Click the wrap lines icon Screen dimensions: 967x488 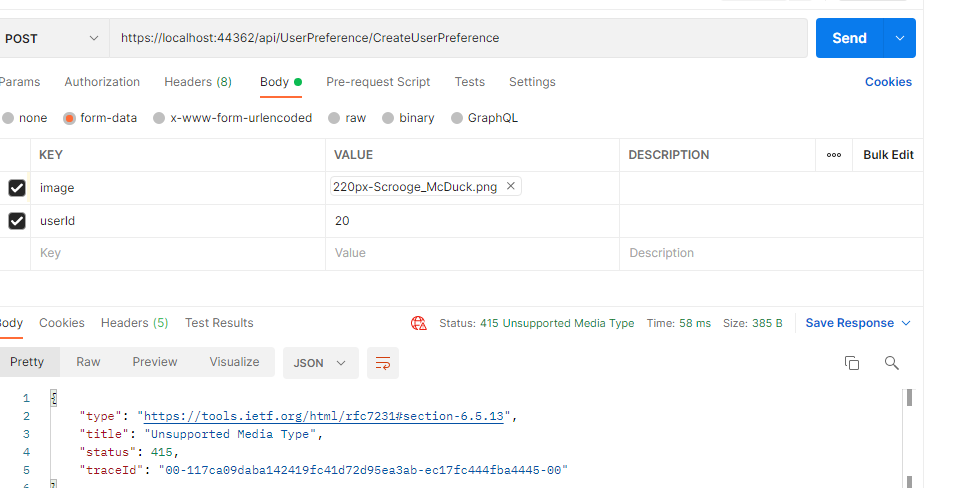click(382, 363)
